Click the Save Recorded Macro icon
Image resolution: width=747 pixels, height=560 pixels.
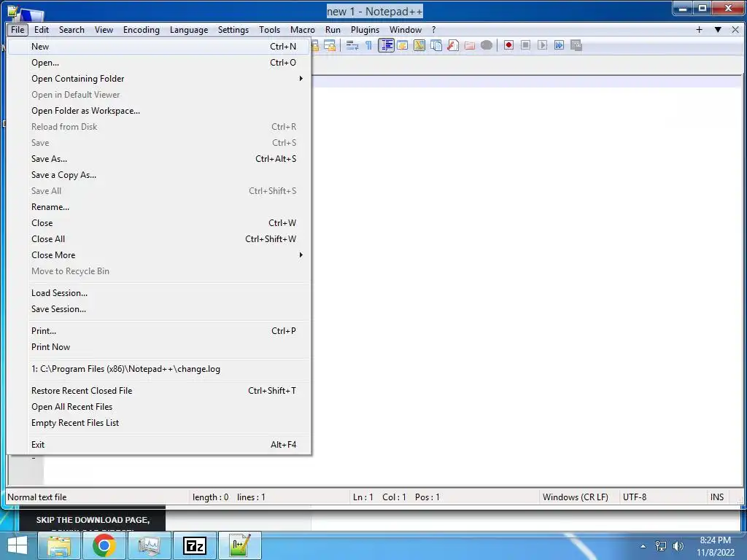[576, 45]
